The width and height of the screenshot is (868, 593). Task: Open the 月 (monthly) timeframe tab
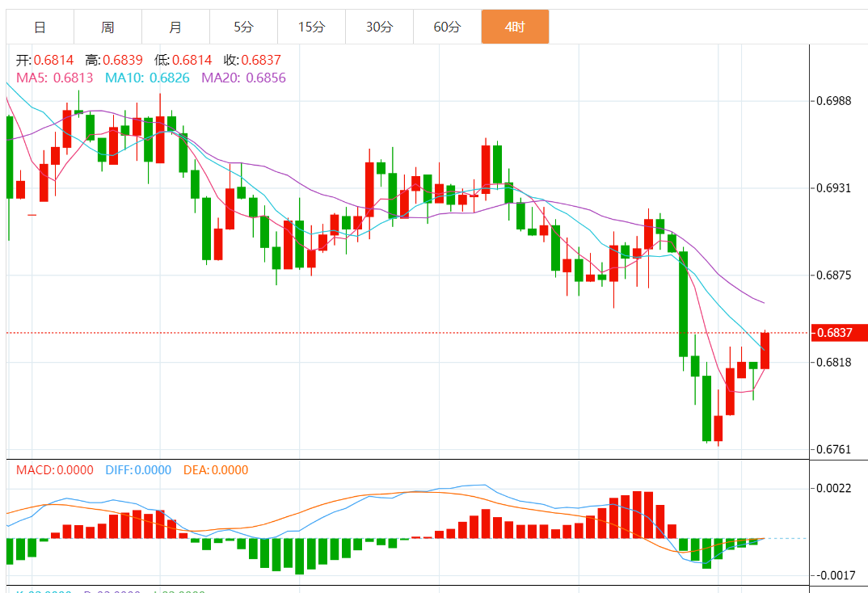coord(175,27)
